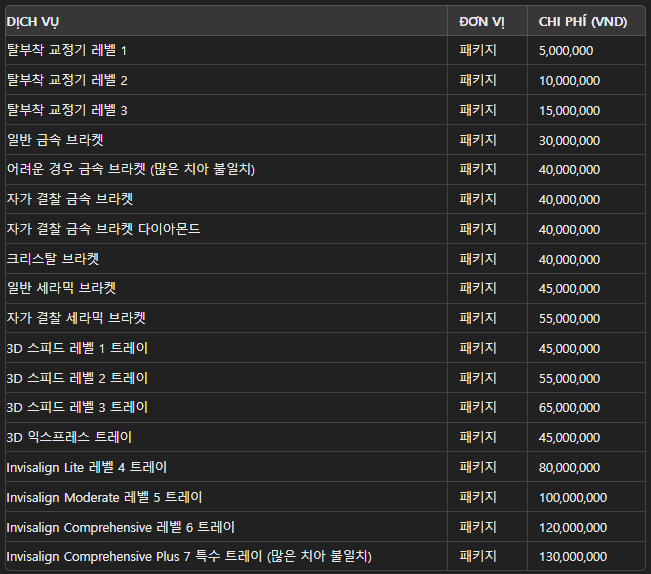
Task: Select '패키지' in the 자가 결찰 세라믹 브라켓 row
Action: 478,318
